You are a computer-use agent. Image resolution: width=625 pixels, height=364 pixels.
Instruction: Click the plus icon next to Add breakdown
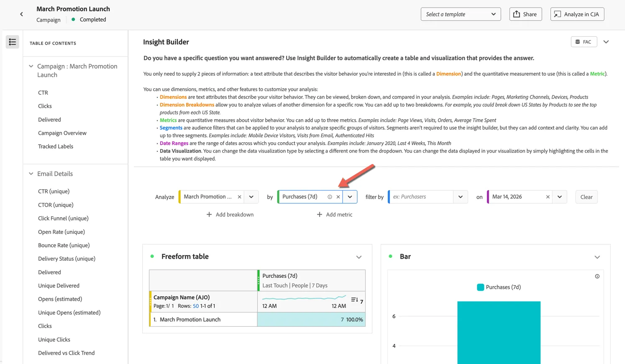(x=209, y=215)
